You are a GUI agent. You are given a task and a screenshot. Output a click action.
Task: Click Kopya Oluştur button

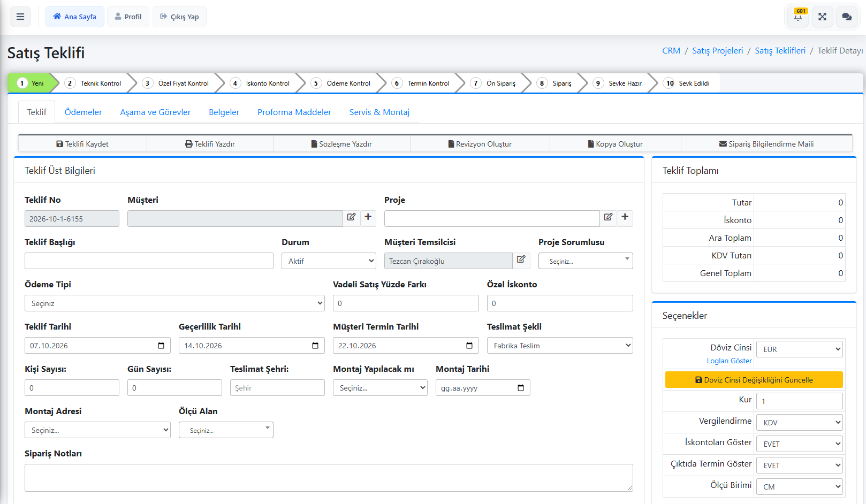pos(616,144)
